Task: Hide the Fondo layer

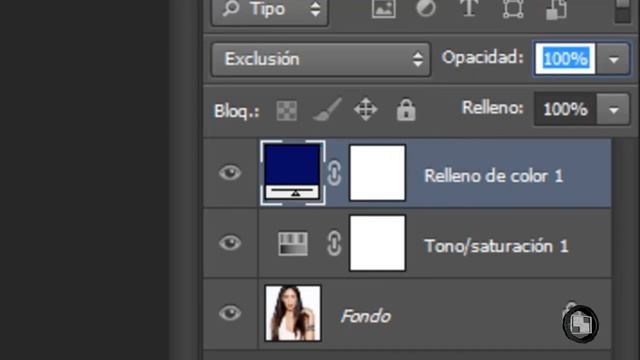Action: pyautogui.click(x=230, y=313)
